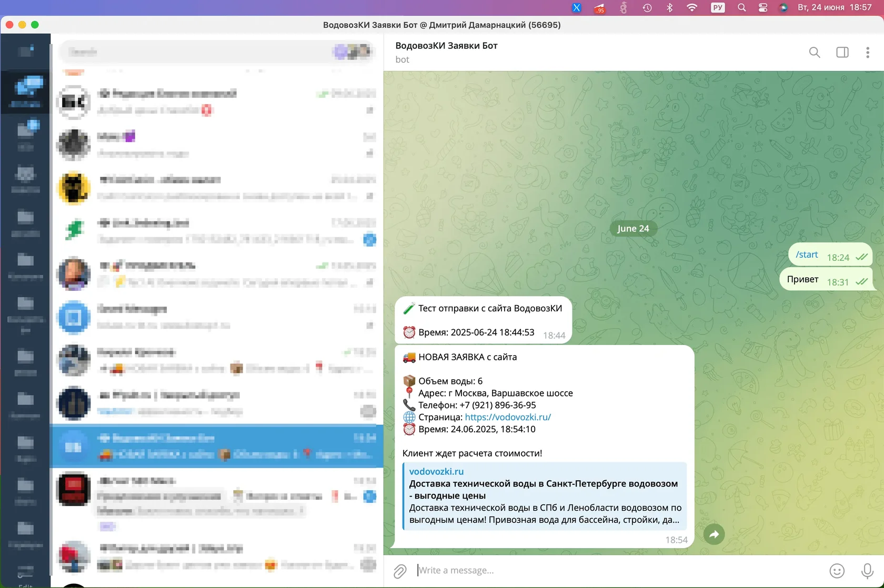Toggle the right side panel icon
The width and height of the screenshot is (884, 588).
[842, 52]
